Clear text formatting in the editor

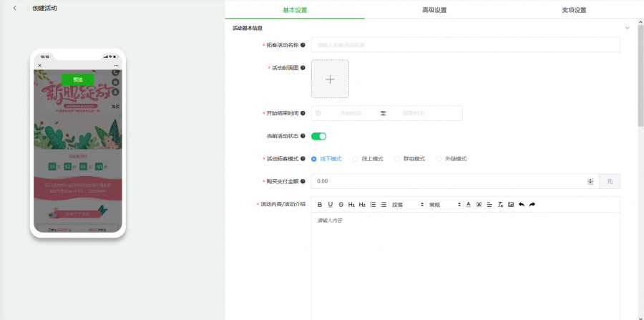(500, 205)
